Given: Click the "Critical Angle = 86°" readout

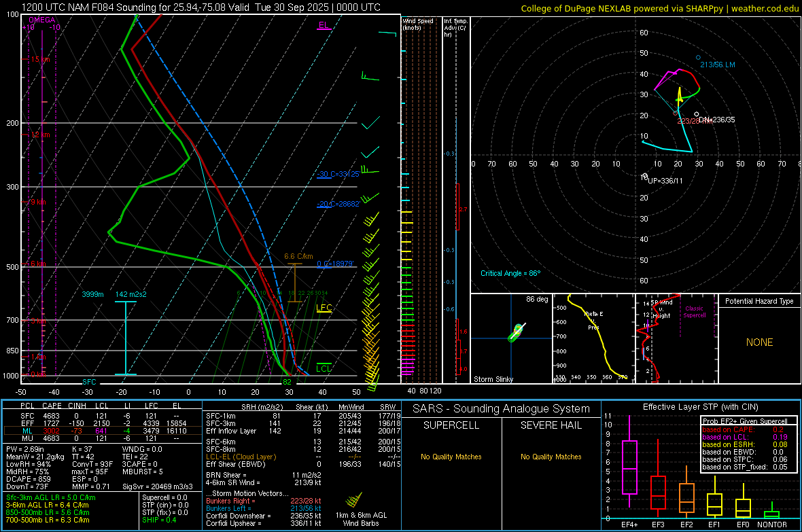Looking at the screenshot, I should pos(510,273).
